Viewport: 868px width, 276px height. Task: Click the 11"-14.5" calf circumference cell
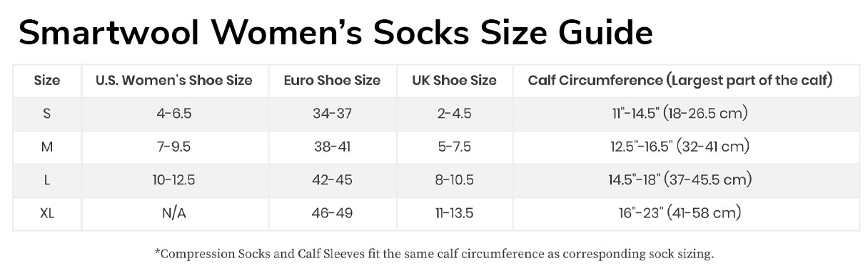click(x=680, y=114)
